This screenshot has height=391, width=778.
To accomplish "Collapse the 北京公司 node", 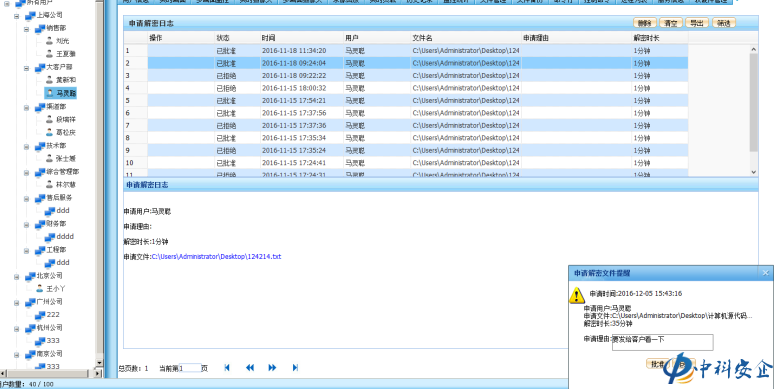I will [16, 276].
